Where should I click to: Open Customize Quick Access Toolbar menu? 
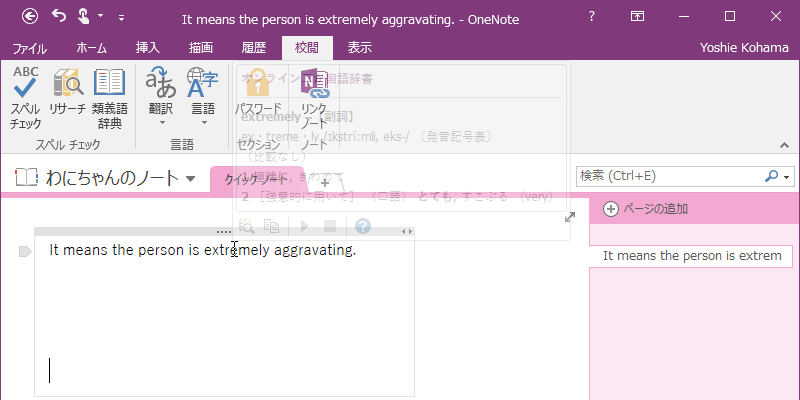[121, 17]
